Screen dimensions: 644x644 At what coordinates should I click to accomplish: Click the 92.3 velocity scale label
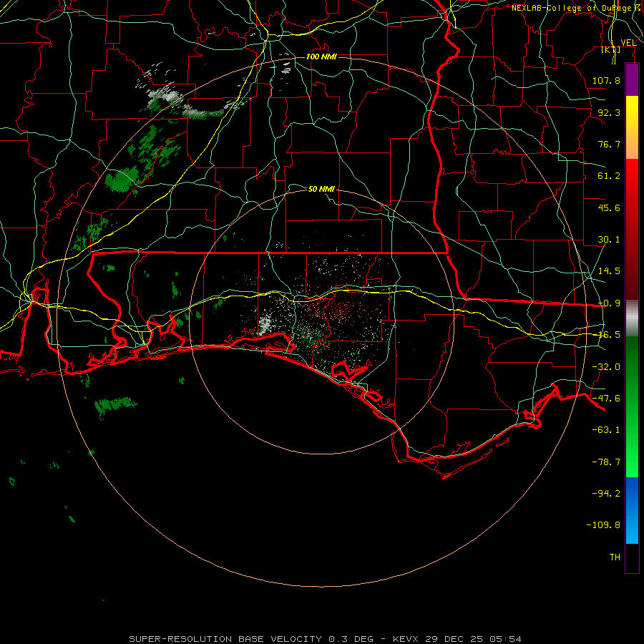tap(609, 112)
